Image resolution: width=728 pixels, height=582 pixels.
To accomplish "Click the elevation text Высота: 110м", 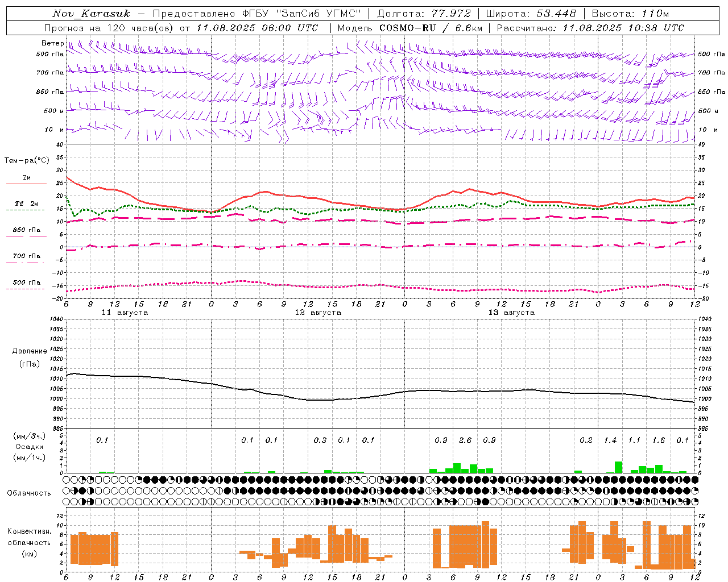I will [x=630, y=14].
